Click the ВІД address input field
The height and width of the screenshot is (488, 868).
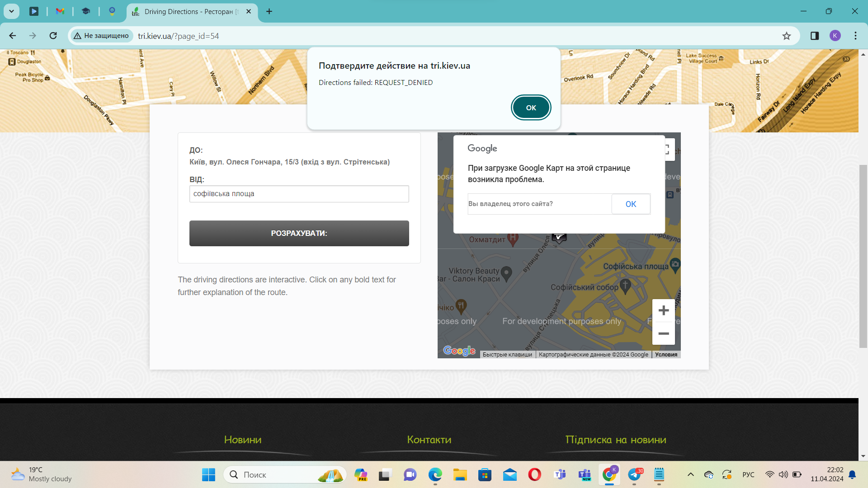[x=299, y=194]
